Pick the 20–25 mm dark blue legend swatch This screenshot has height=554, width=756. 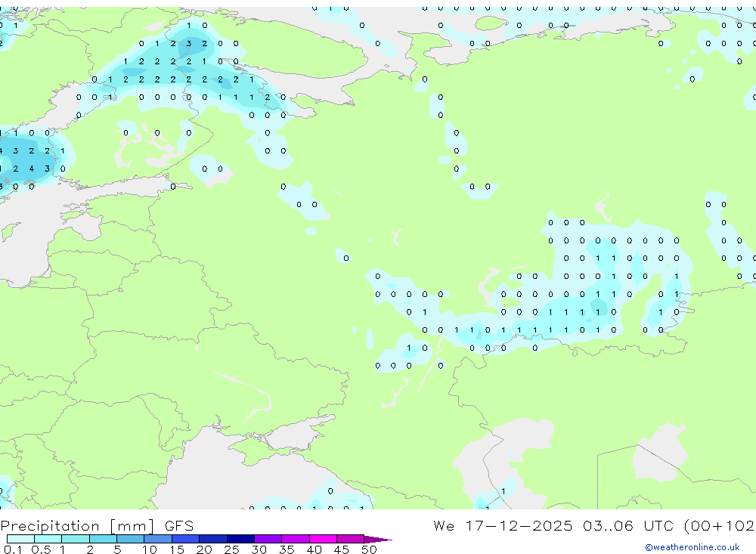[212, 539]
